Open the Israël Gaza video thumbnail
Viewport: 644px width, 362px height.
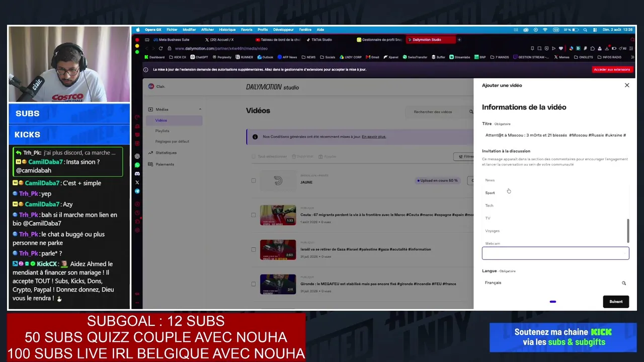(x=278, y=249)
